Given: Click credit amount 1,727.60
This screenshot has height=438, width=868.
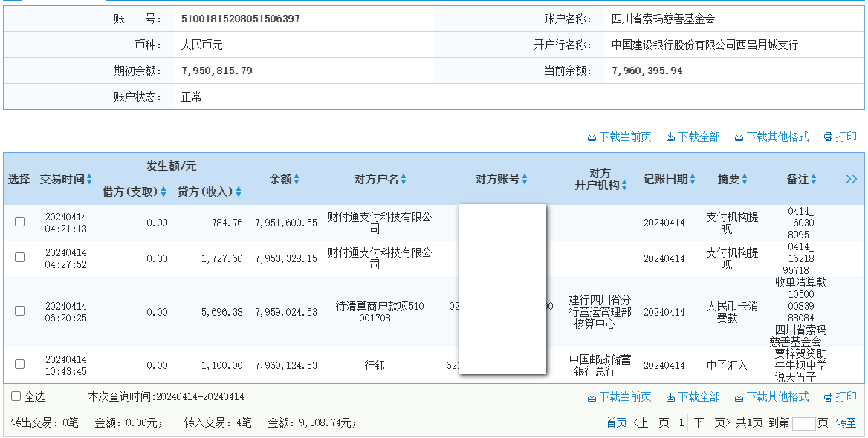Looking at the screenshot, I should [222, 258].
